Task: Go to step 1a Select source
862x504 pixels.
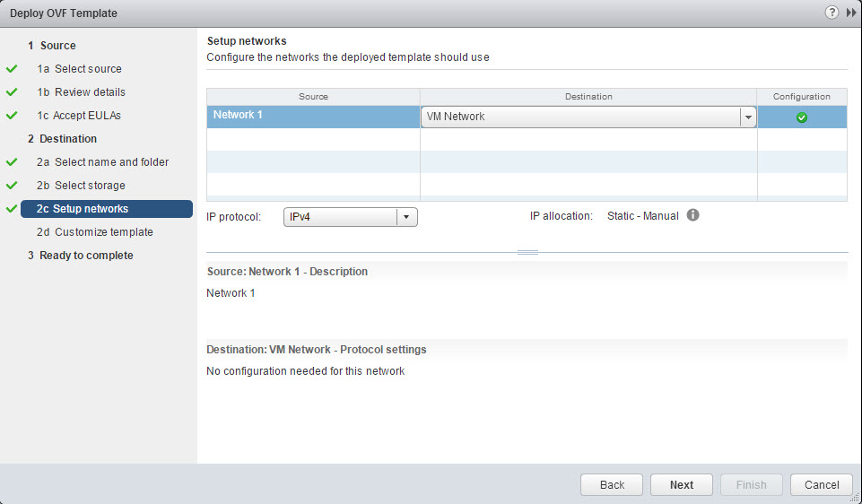Action: tap(88, 69)
